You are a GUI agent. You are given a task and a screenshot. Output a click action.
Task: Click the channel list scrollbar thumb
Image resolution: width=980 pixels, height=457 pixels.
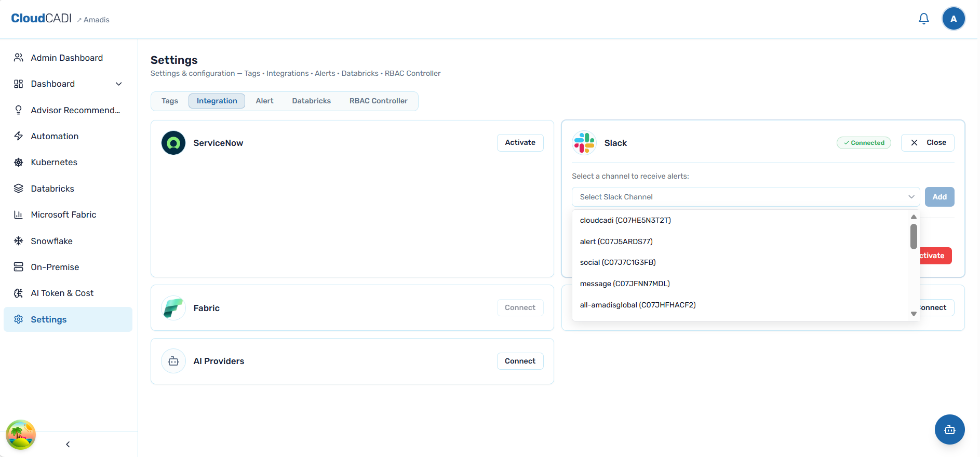pyautogui.click(x=914, y=236)
